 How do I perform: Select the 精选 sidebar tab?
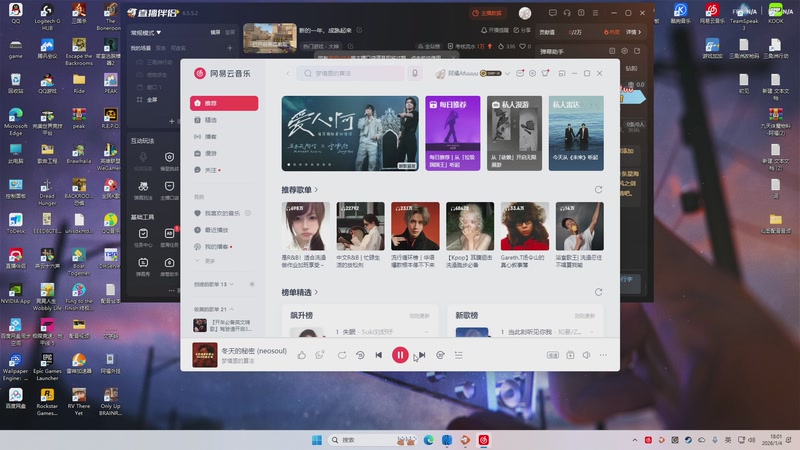click(x=224, y=120)
